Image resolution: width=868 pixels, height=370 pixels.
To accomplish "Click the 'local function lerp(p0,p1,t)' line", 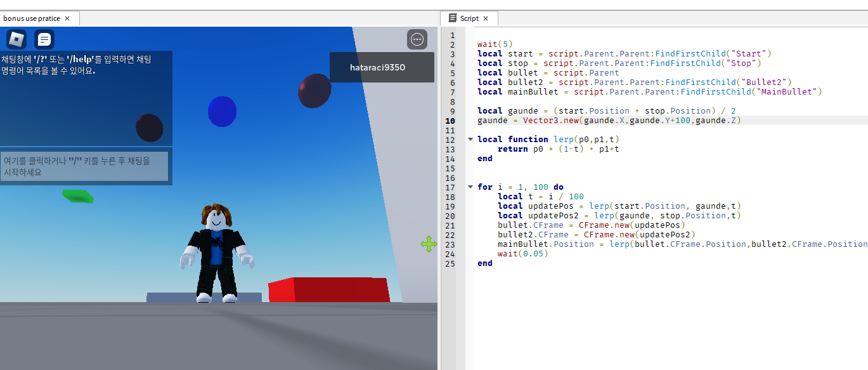I will (x=548, y=140).
